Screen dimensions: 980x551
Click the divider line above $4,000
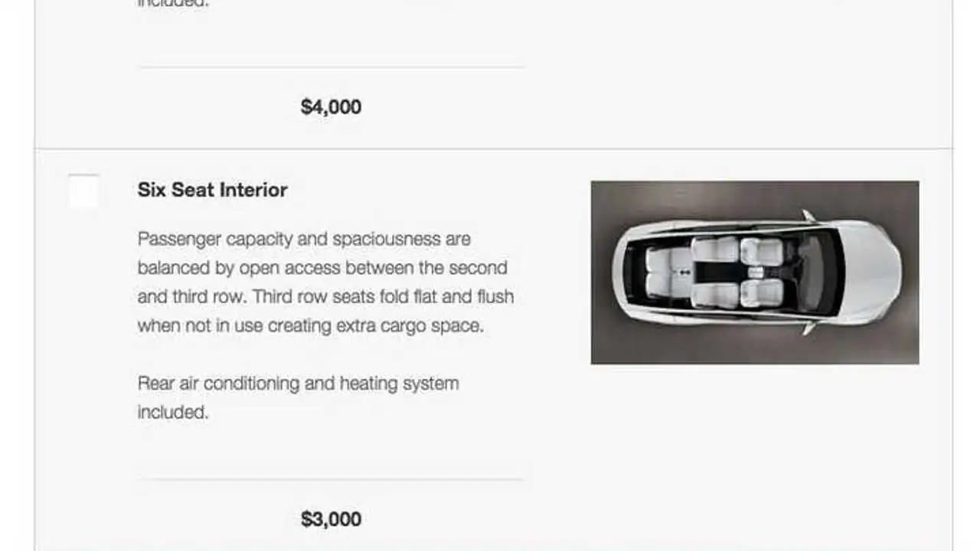[x=331, y=67]
